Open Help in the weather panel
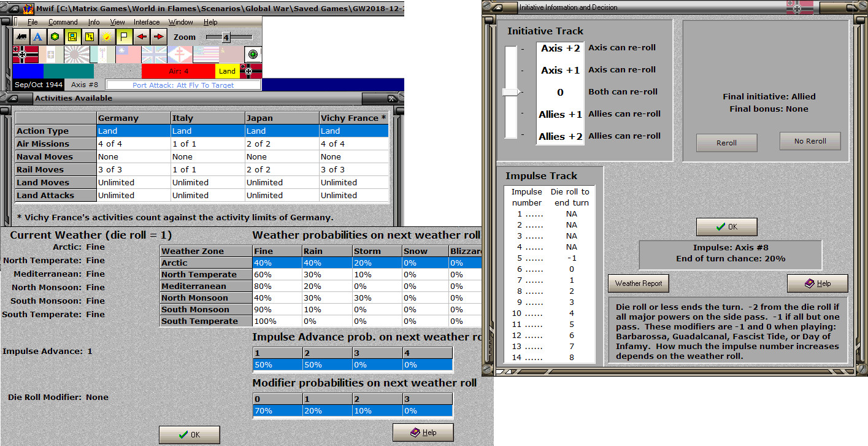The width and height of the screenshot is (868, 446). pos(423,433)
